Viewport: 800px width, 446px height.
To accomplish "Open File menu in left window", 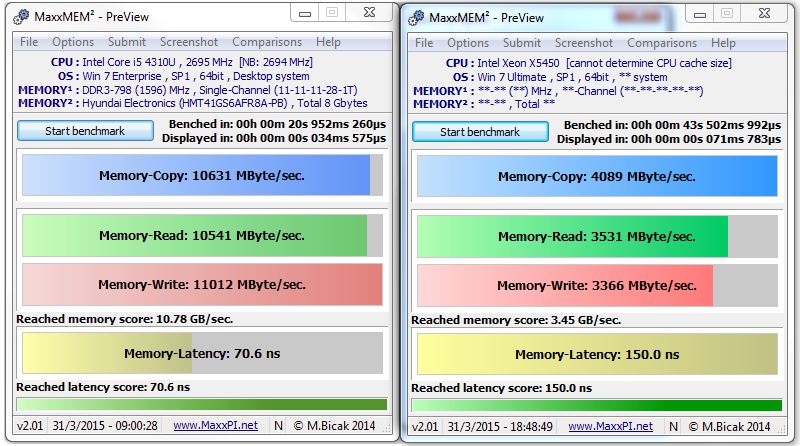I will (29, 42).
